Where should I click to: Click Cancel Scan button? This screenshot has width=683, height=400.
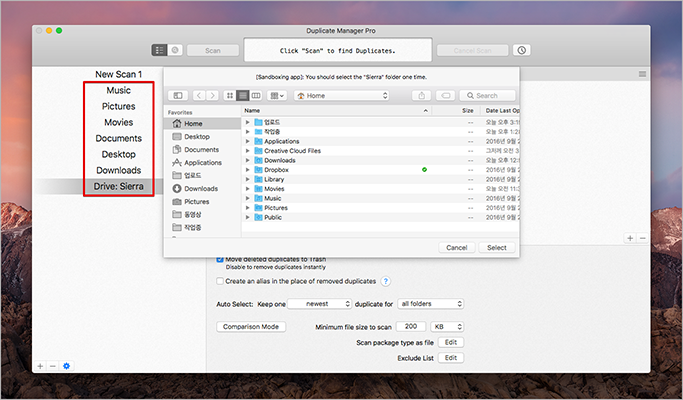click(x=473, y=51)
